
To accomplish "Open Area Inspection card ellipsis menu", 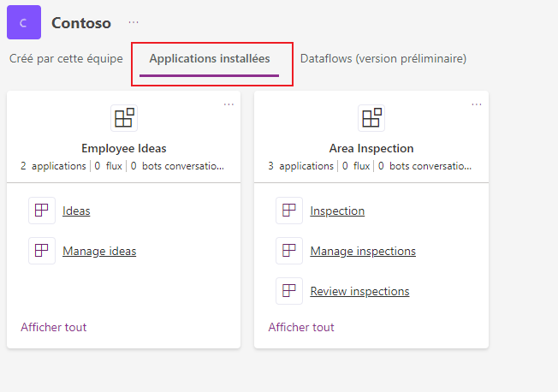I will (477, 104).
